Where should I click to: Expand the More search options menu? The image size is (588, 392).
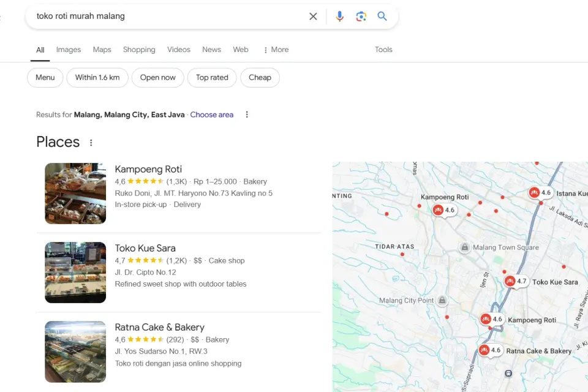(276, 50)
